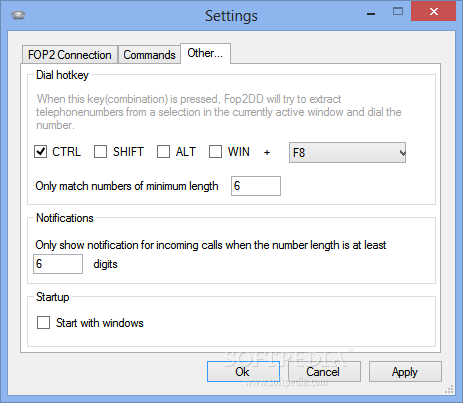This screenshot has height=403, width=463.
Task: Toggle the WIN modifier checkbox
Action: click(215, 152)
